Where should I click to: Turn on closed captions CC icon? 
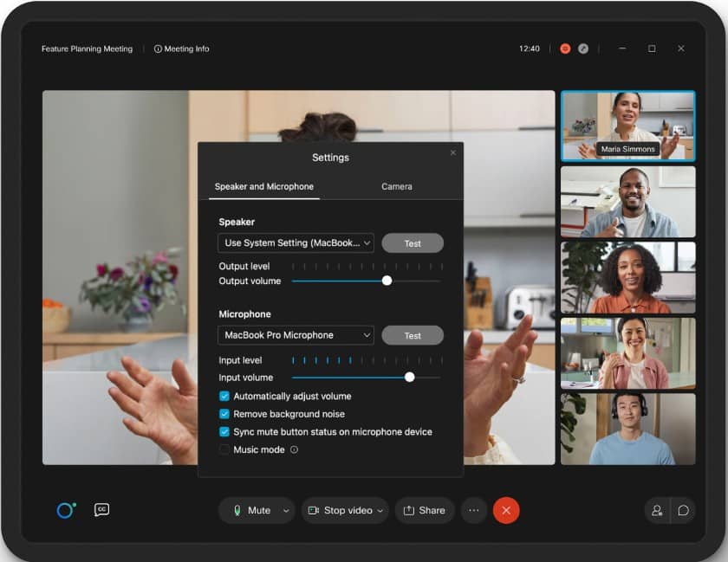[101, 509]
